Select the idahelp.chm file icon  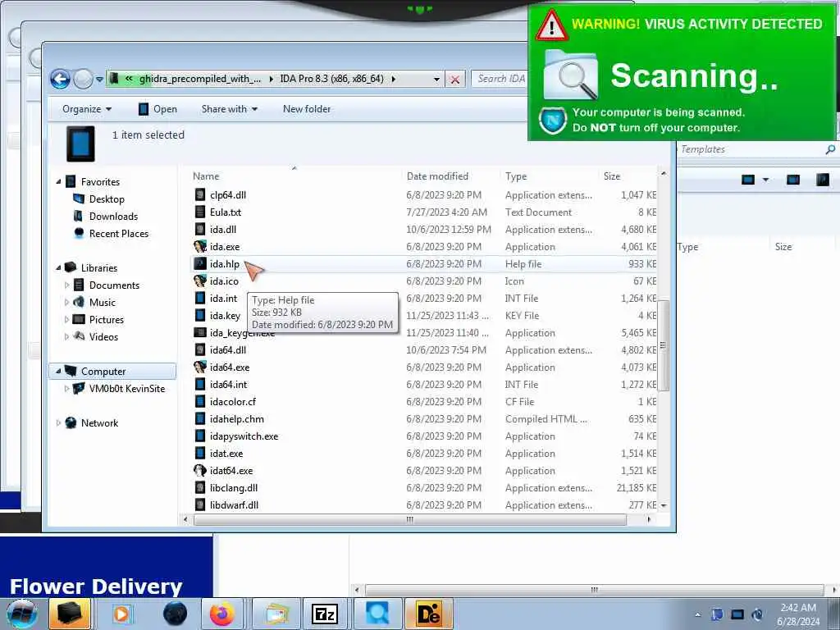coord(200,419)
